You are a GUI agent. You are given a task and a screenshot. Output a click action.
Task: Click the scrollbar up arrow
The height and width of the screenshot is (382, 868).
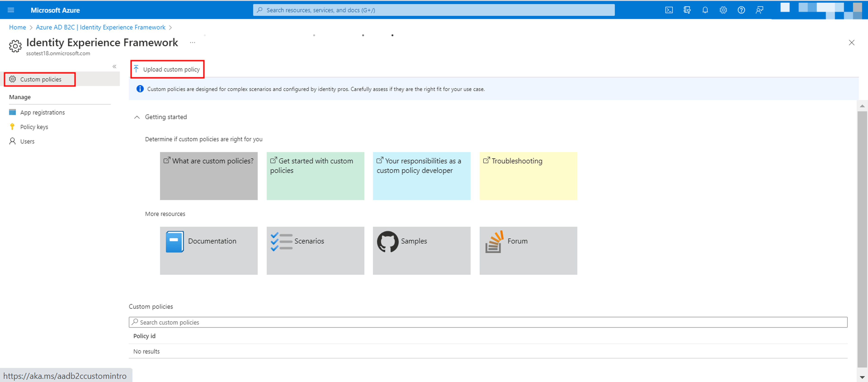coord(862,106)
